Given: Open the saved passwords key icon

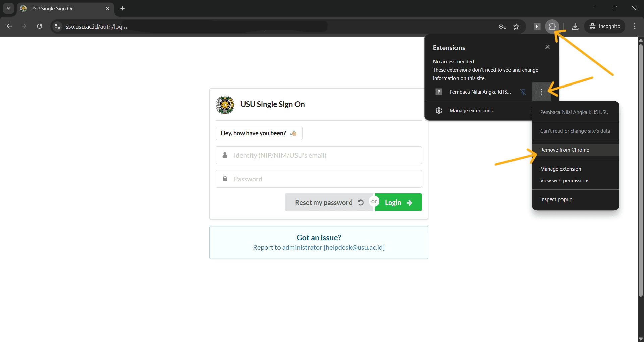Looking at the screenshot, I should (x=502, y=26).
